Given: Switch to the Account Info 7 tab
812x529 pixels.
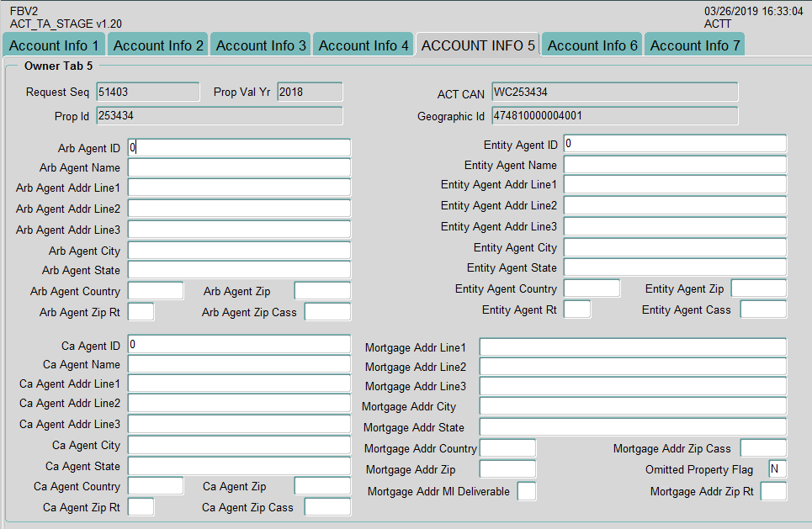Looking at the screenshot, I should pyautogui.click(x=695, y=45).
